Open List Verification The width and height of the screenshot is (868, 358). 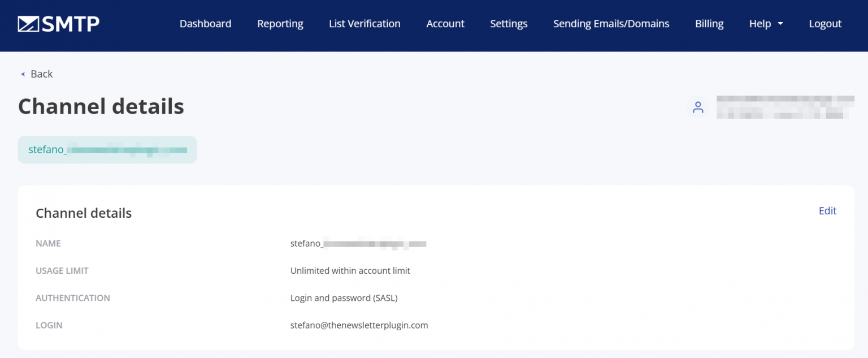pyautogui.click(x=364, y=24)
